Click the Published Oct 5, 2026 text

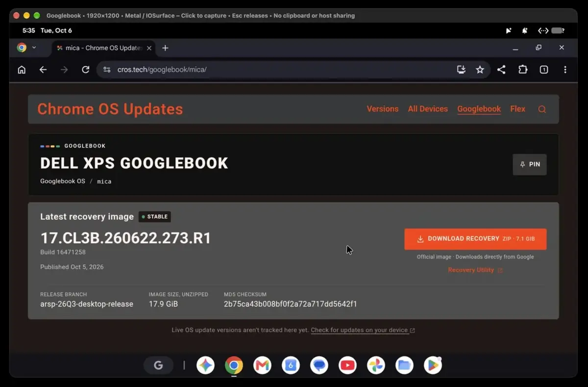72,267
